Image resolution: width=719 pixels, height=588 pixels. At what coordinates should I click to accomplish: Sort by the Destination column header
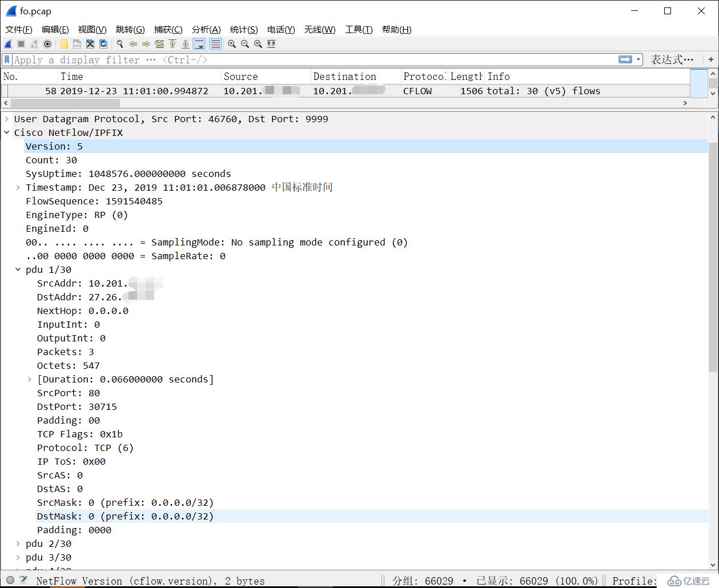tap(356, 76)
